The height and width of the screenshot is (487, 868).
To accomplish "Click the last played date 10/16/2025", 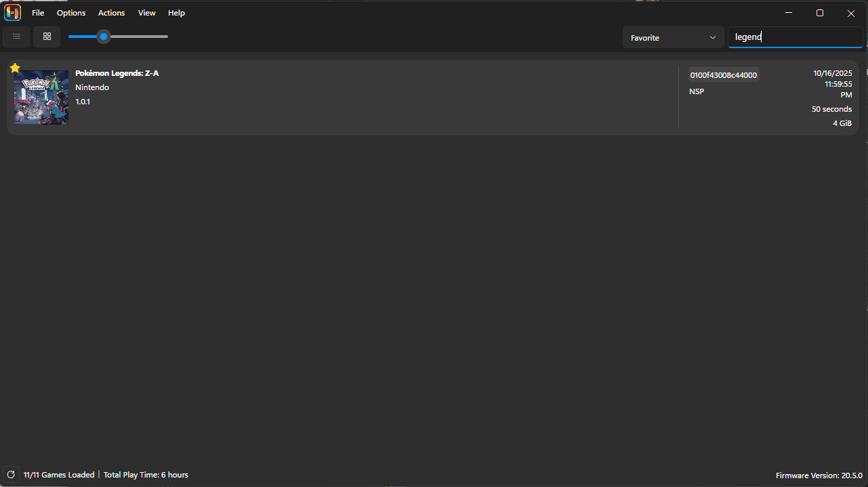I will [x=833, y=73].
